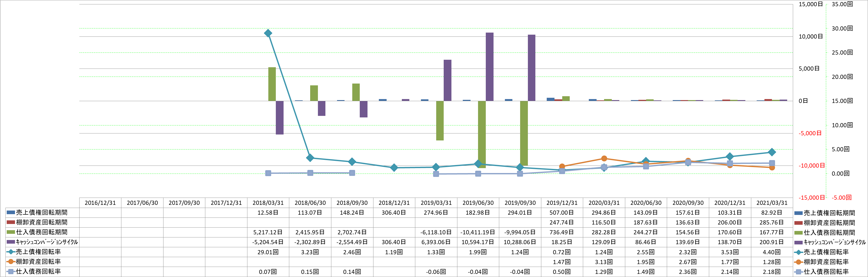Click the 2019/12/31 column header
This screenshot has height=277, width=868.
(562, 203)
